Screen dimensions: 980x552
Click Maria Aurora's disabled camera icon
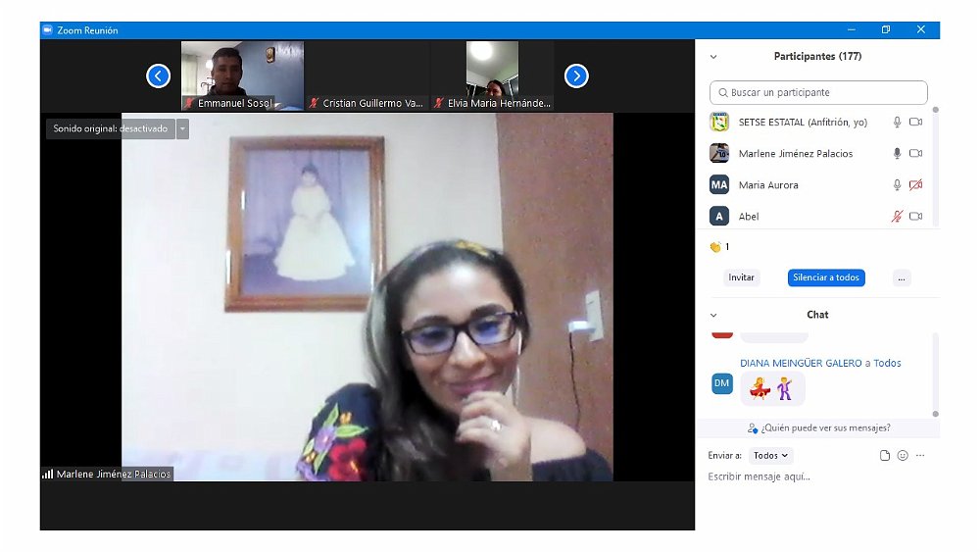coord(916,185)
